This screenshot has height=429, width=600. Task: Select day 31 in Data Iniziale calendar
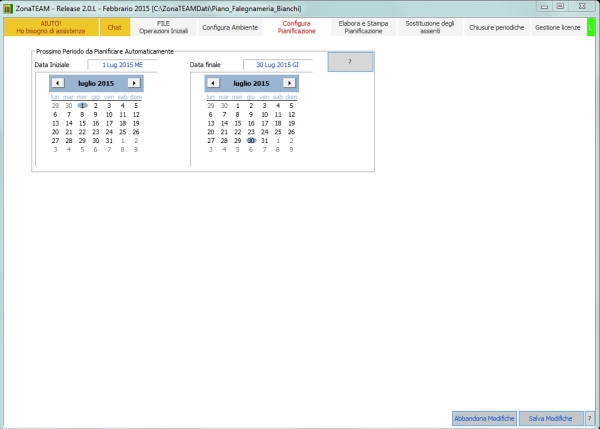pos(109,141)
